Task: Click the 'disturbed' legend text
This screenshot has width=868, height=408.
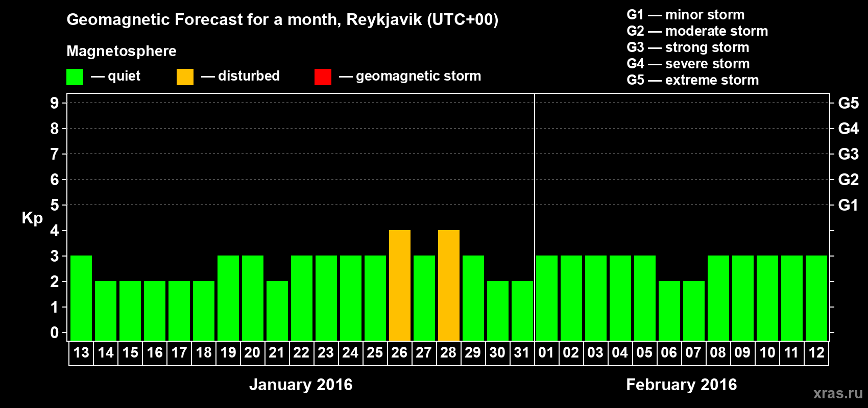Action: [249, 76]
